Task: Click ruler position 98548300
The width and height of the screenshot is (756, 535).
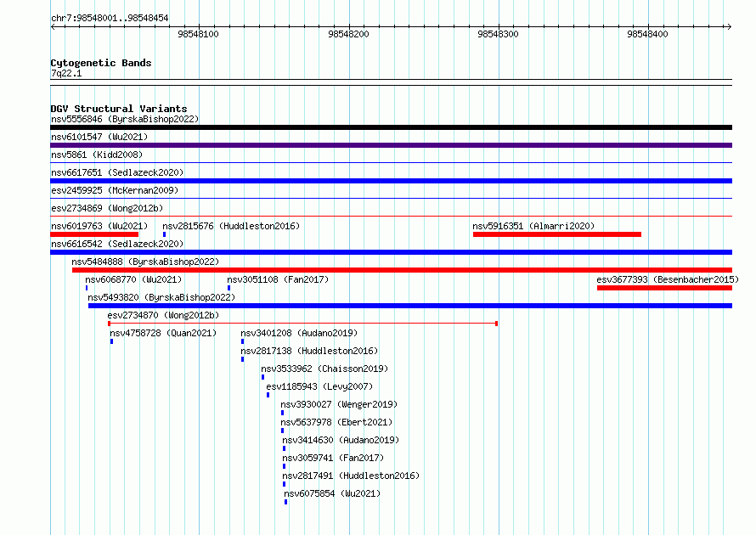Action: coord(498,34)
